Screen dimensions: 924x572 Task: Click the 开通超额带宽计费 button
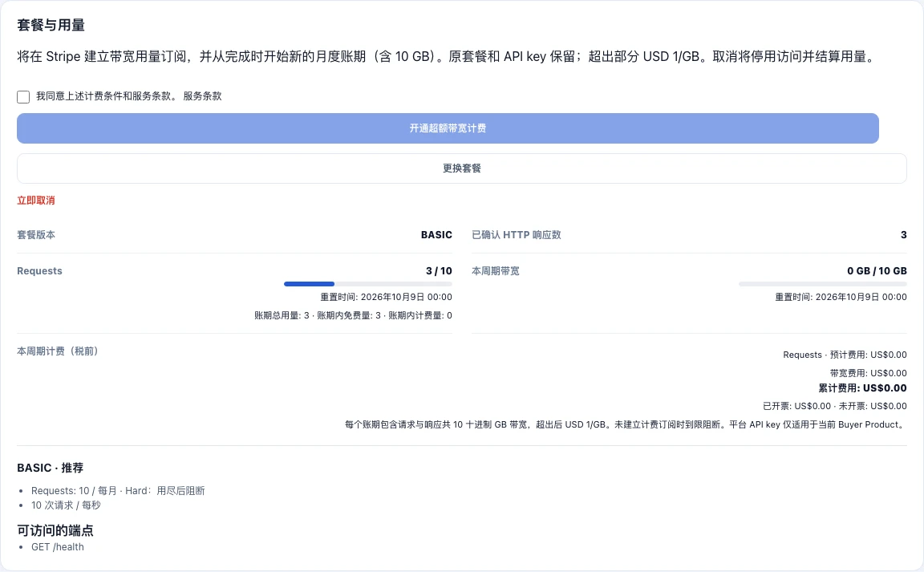click(448, 128)
